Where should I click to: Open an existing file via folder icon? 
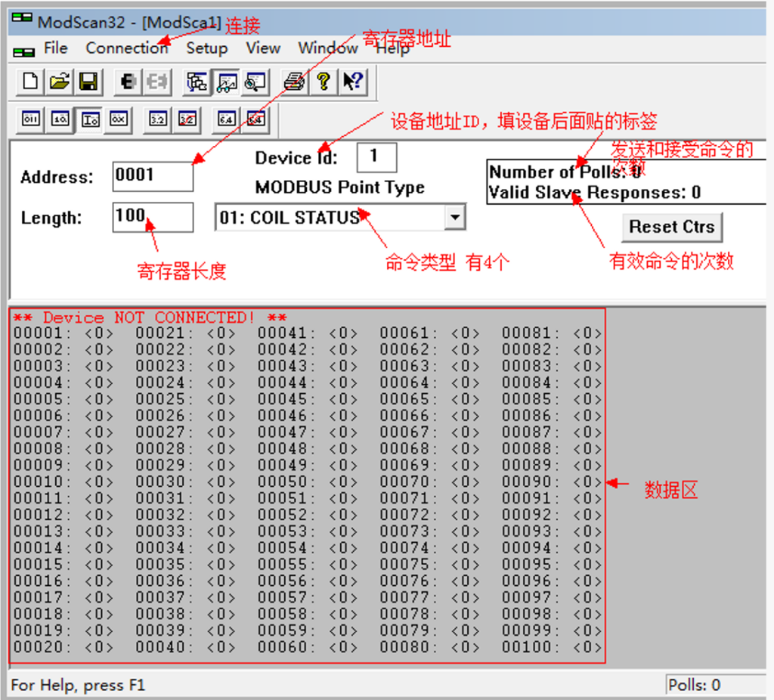(x=60, y=82)
